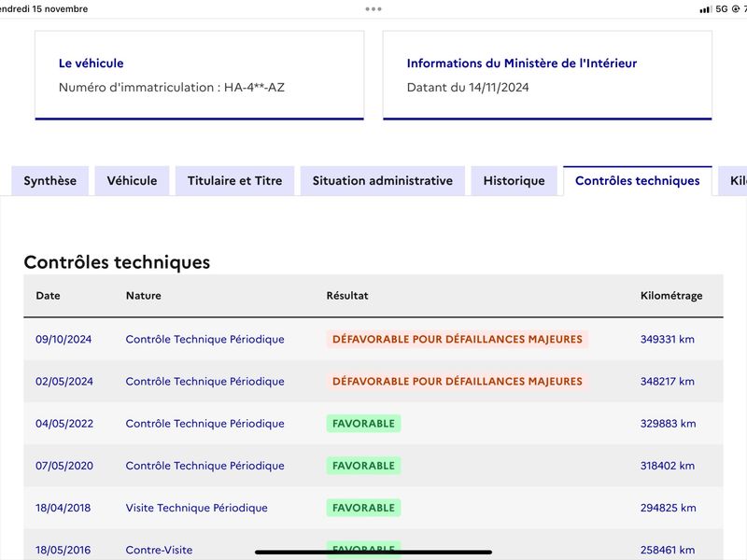Tap the home indicator bar
The image size is (747, 560).
pos(373,553)
